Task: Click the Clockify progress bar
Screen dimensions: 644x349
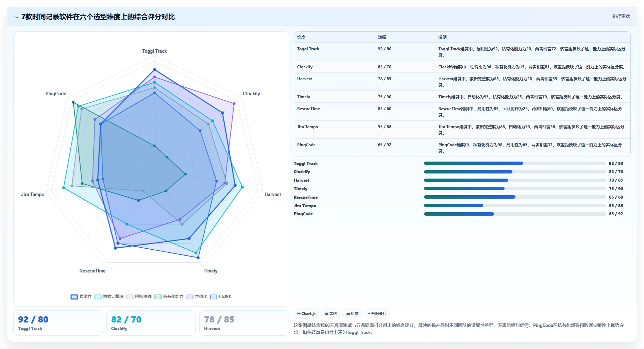Action: click(x=515, y=172)
